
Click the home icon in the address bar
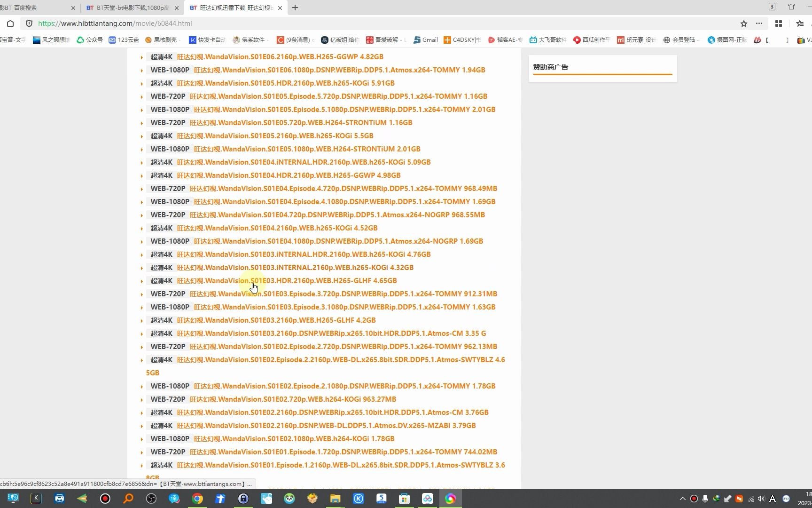(10, 24)
